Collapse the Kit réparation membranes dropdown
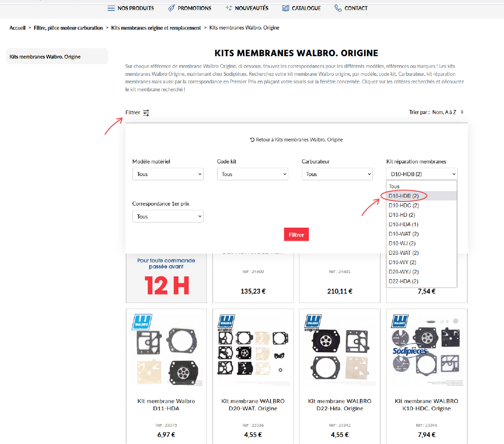The image size is (504, 444). [x=422, y=174]
